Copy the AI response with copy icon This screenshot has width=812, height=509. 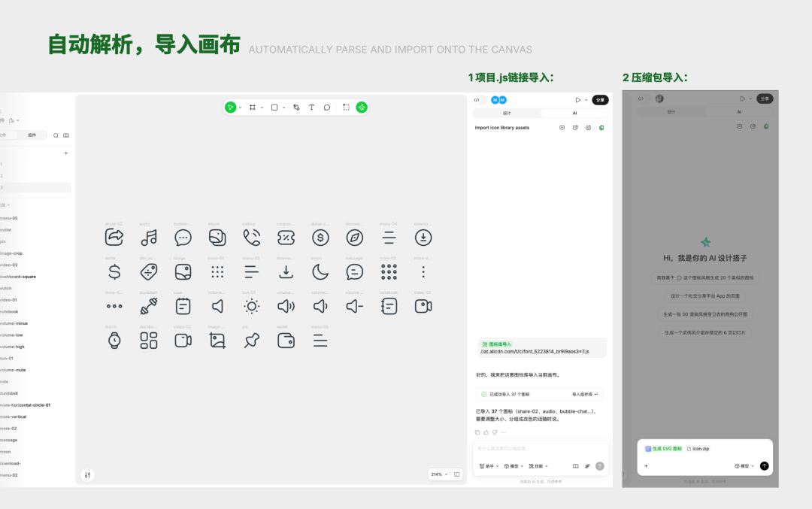(x=477, y=432)
